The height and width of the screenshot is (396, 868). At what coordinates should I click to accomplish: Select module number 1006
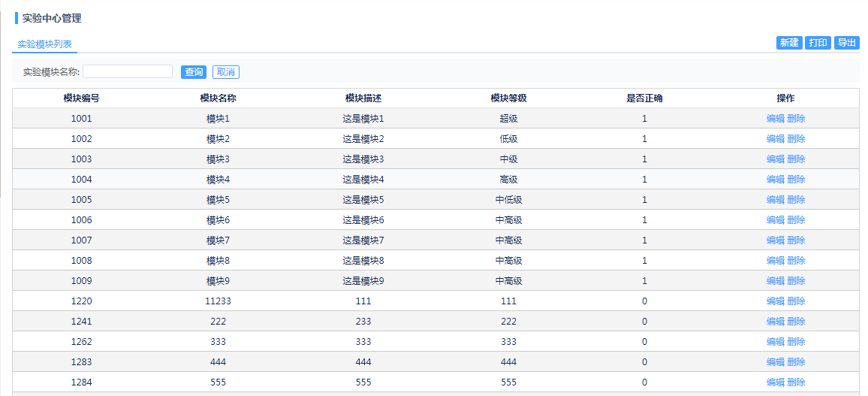81,220
